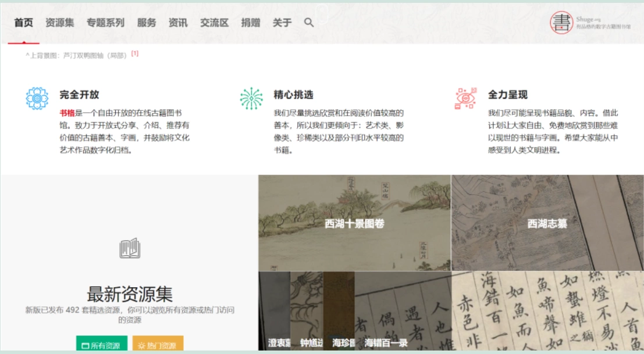The height and width of the screenshot is (354, 644).
Task: Click the Shuge red seal logo
Action: coord(561,23)
